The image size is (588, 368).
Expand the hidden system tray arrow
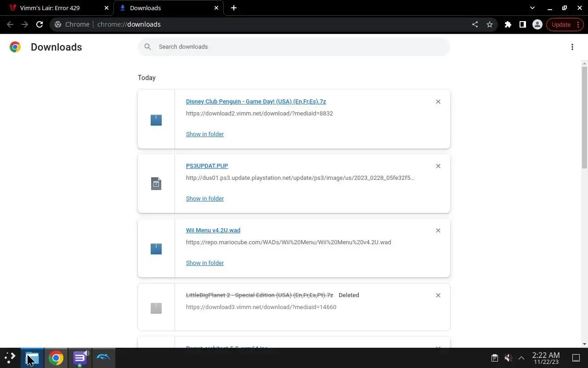[521, 357]
